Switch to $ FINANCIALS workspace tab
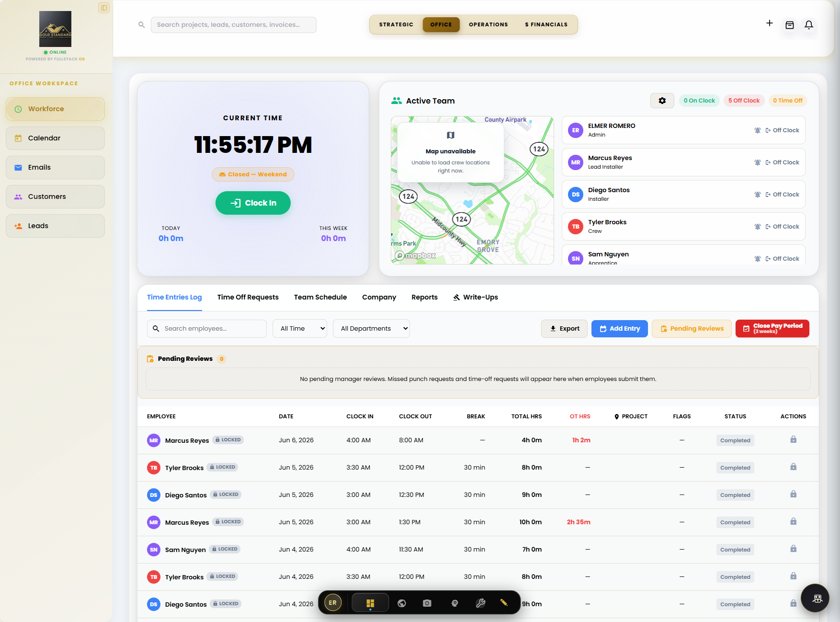The width and height of the screenshot is (840, 622). pos(546,24)
